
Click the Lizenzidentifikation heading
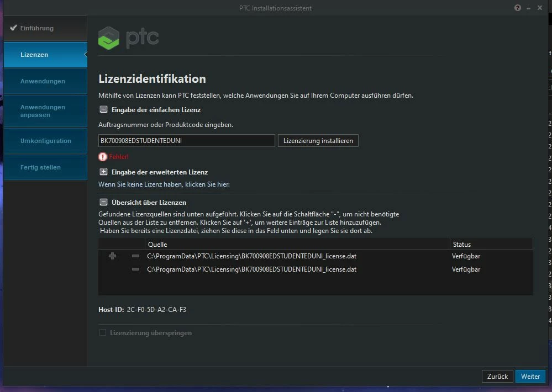coord(152,79)
